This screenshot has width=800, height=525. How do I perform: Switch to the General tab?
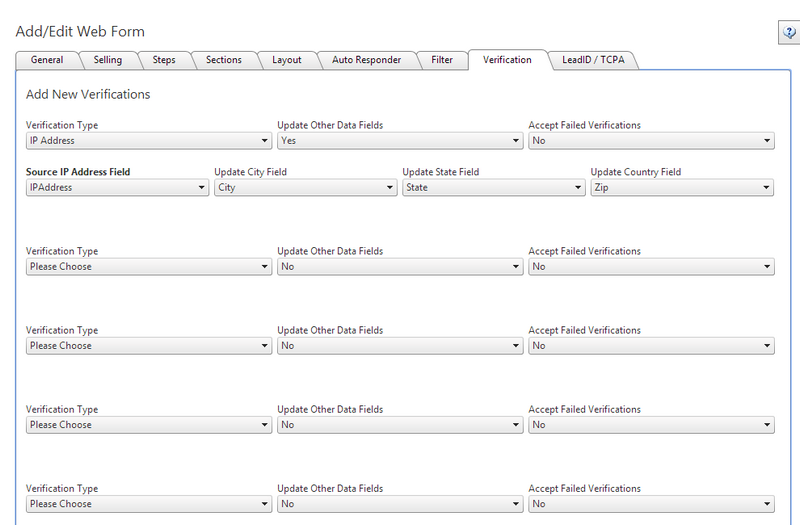47,60
